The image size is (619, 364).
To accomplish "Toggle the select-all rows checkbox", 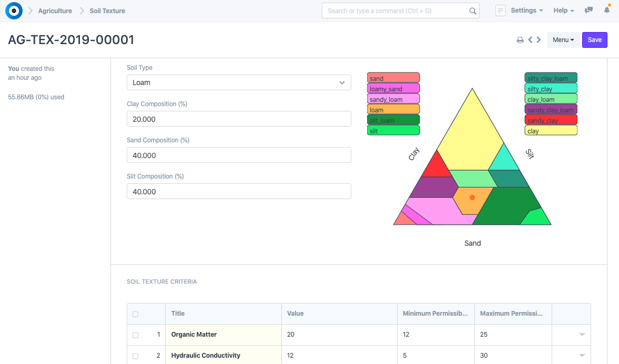I will 136,314.
